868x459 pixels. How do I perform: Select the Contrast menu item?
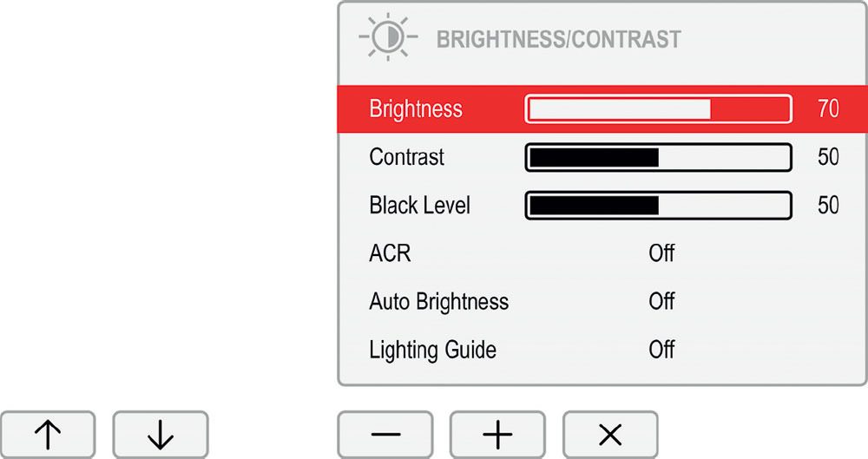click(406, 157)
